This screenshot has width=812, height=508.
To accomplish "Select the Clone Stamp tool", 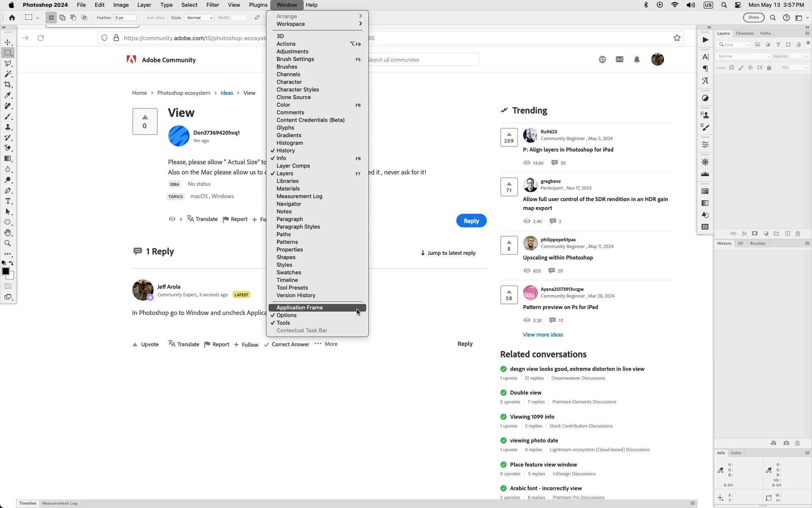I will [8, 127].
